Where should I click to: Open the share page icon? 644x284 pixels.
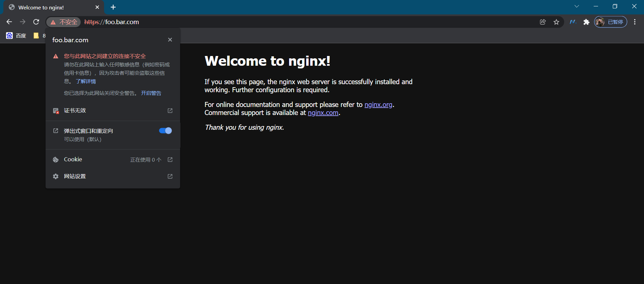543,22
